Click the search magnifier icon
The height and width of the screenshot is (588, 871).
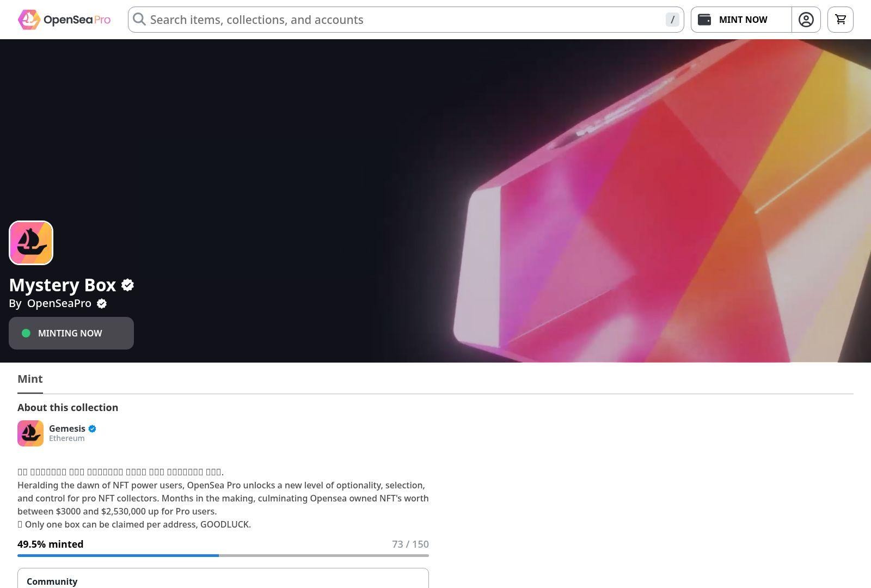(x=139, y=20)
